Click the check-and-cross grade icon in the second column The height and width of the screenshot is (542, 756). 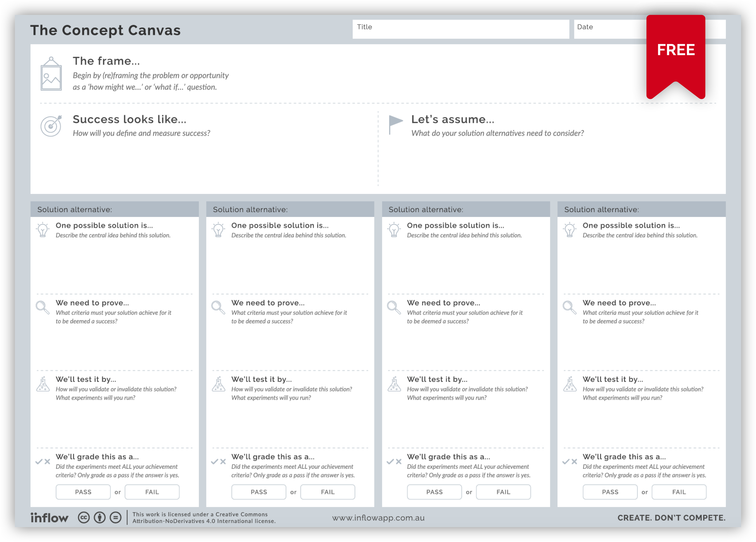coord(218,462)
